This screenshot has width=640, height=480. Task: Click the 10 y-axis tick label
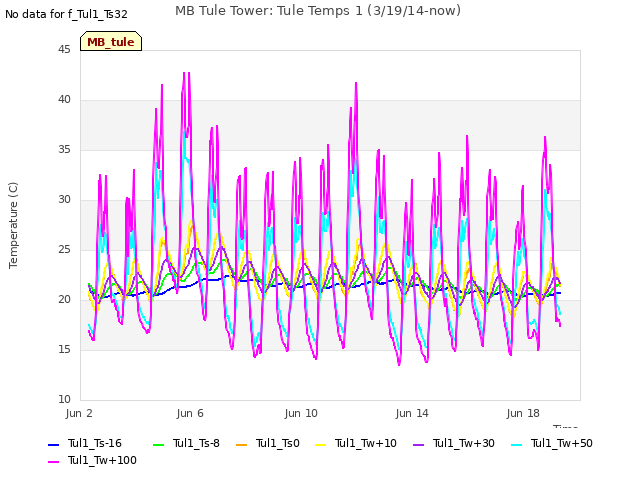[x=64, y=399]
